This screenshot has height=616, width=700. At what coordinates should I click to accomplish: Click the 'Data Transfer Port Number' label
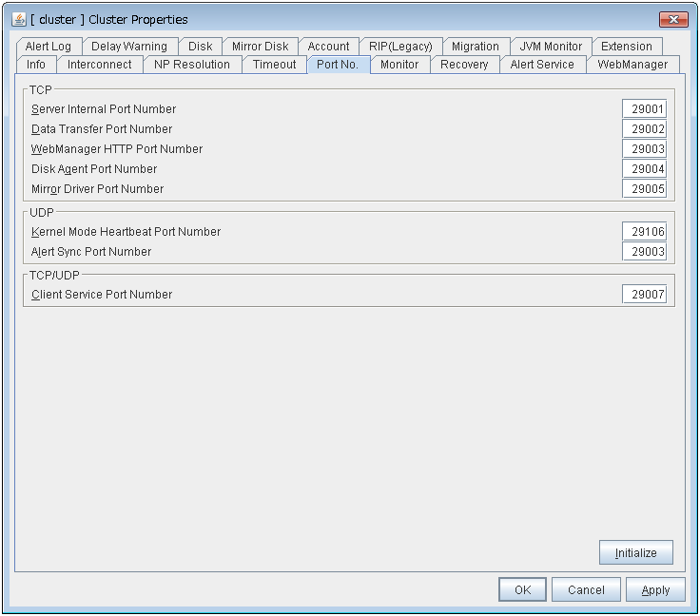point(102,129)
